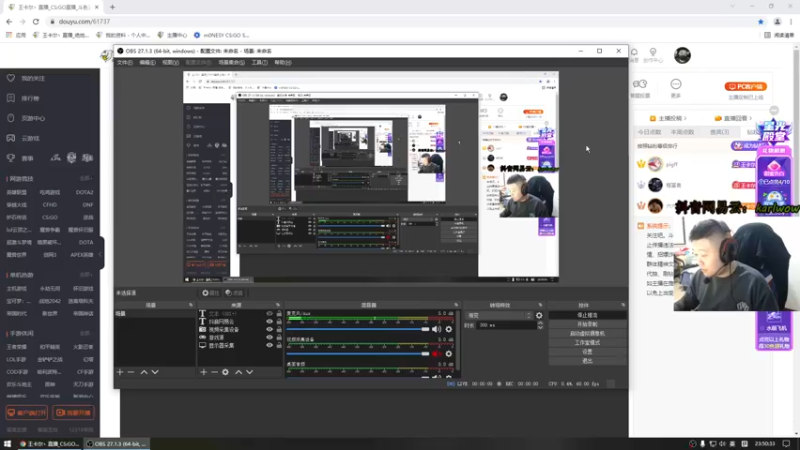The height and width of the screenshot is (450, 800).
Task: Expand 全部 next to 网游竞技 section
Action: tap(86, 179)
